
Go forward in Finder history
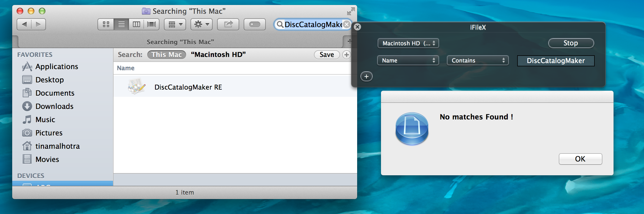point(38,24)
